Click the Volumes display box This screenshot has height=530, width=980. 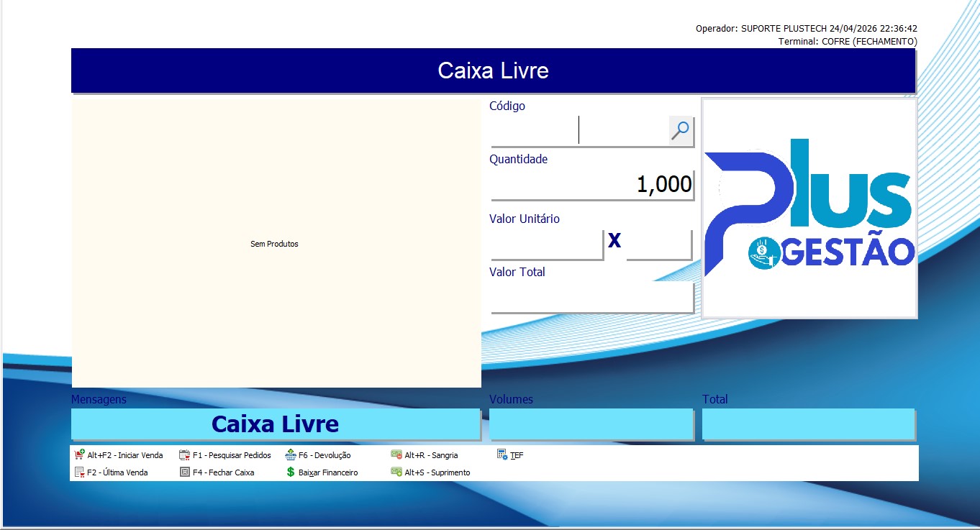pyautogui.click(x=591, y=424)
